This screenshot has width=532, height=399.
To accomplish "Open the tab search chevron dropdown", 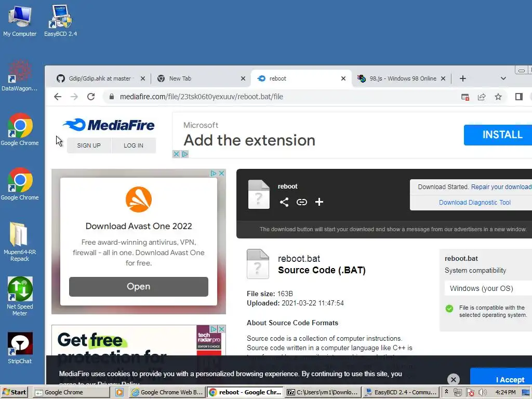I will (503, 78).
